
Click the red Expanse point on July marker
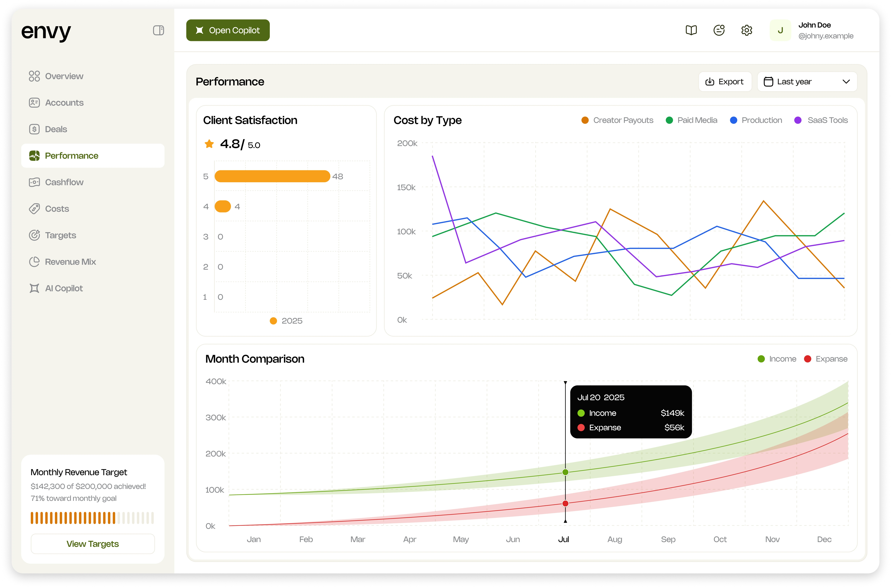pos(565,504)
